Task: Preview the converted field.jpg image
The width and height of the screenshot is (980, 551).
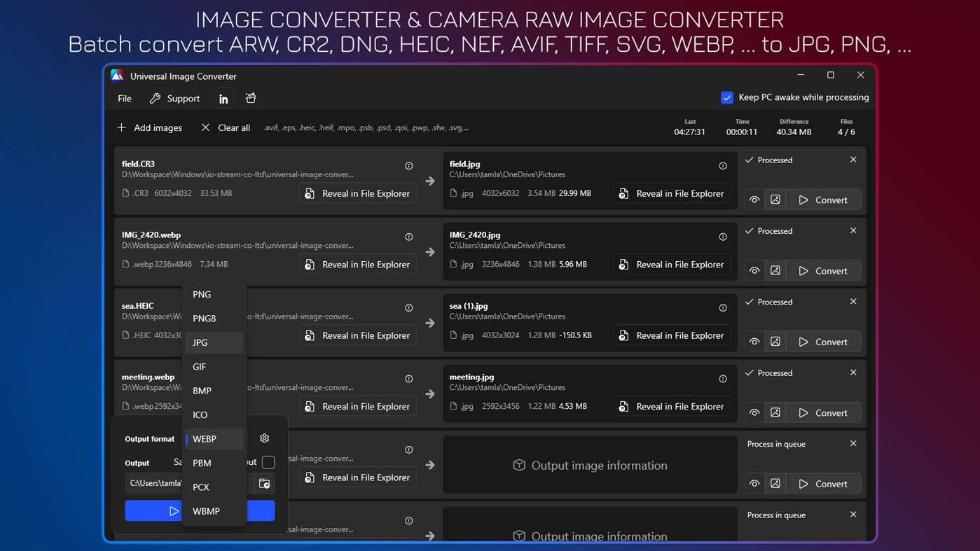Action: (x=754, y=200)
